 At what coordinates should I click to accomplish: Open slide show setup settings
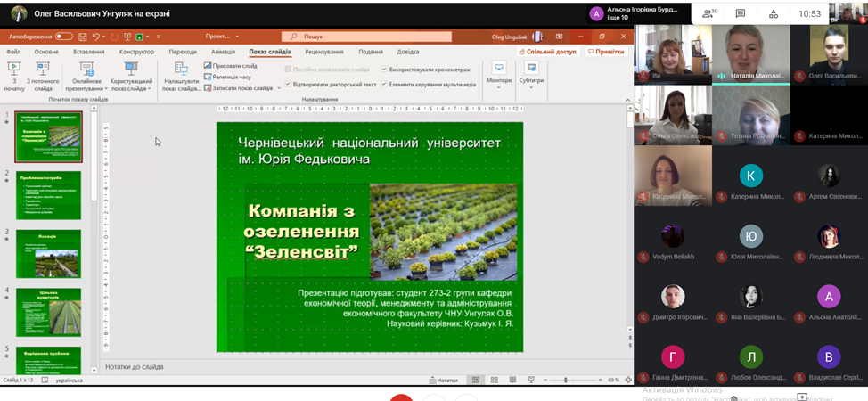tap(181, 76)
